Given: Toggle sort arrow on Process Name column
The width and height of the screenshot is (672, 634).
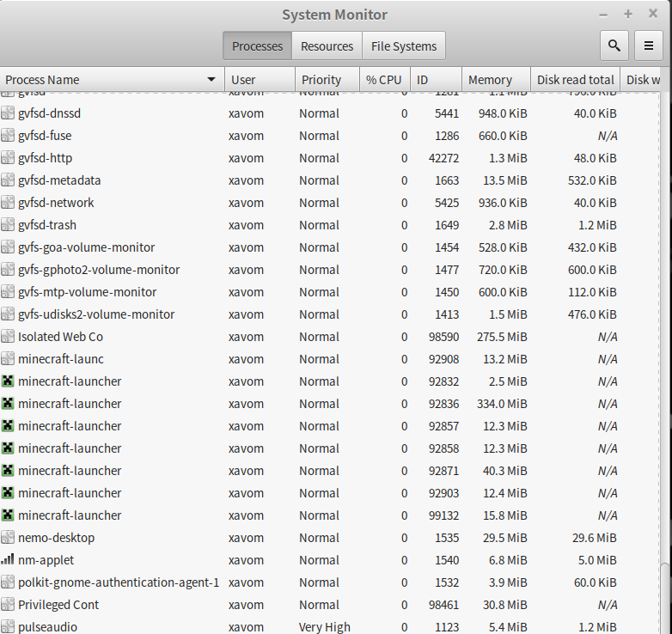Looking at the screenshot, I should pyautogui.click(x=211, y=80).
